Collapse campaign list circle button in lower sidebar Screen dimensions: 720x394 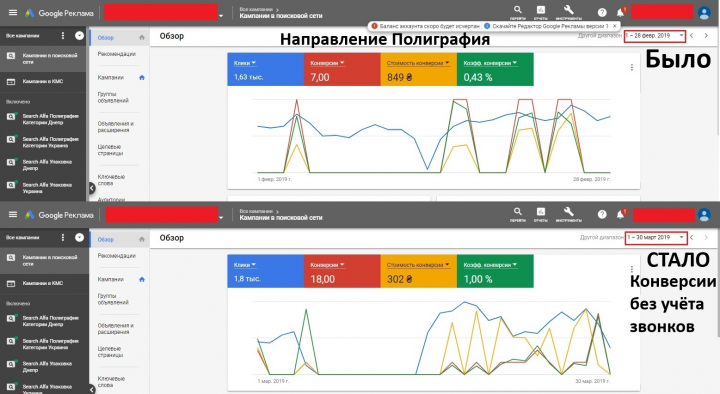click(x=79, y=237)
